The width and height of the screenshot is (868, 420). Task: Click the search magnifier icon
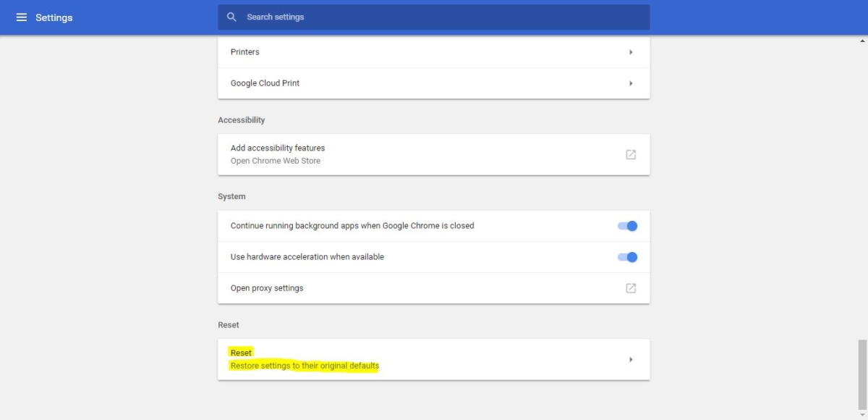pos(231,17)
